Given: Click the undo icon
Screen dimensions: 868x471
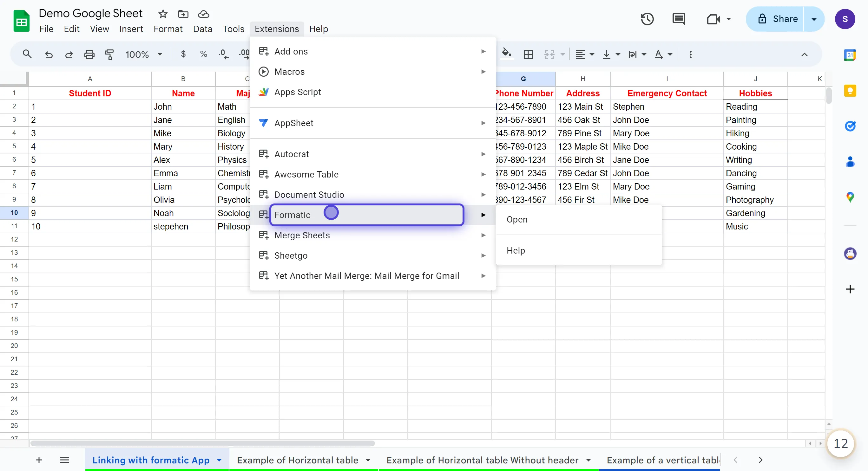Looking at the screenshot, I should point(49,54).
